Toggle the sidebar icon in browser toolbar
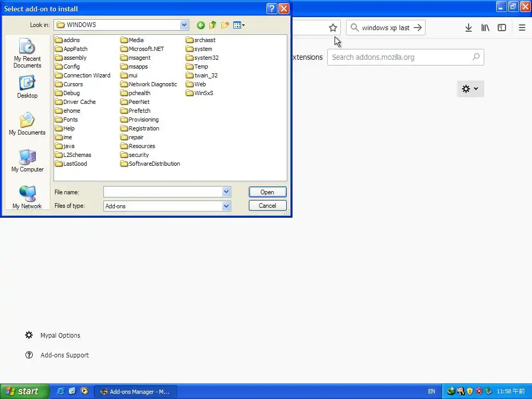Screen dimensions: 532x399 coord(502,28)
